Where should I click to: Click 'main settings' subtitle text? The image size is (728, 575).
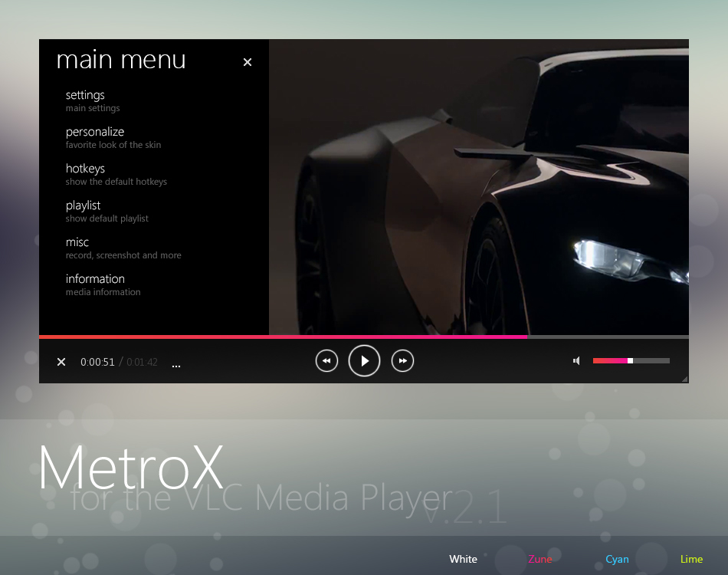click(x=93, y=108)
